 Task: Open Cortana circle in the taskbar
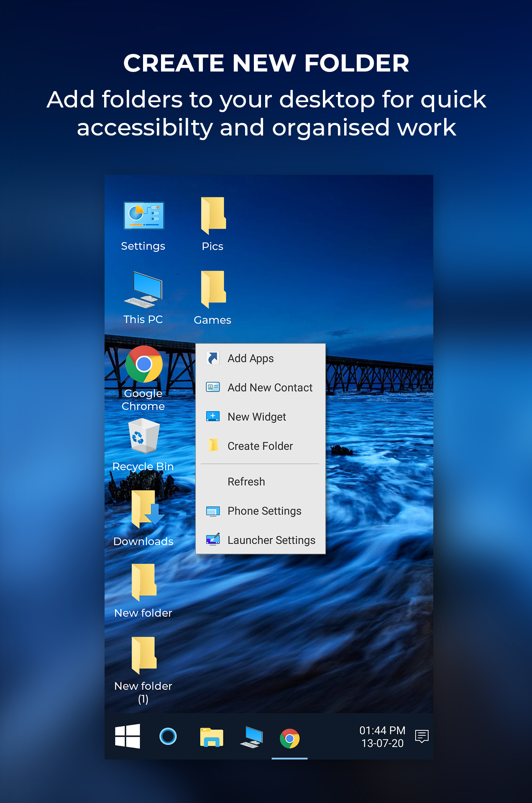[x=168, y=737]
